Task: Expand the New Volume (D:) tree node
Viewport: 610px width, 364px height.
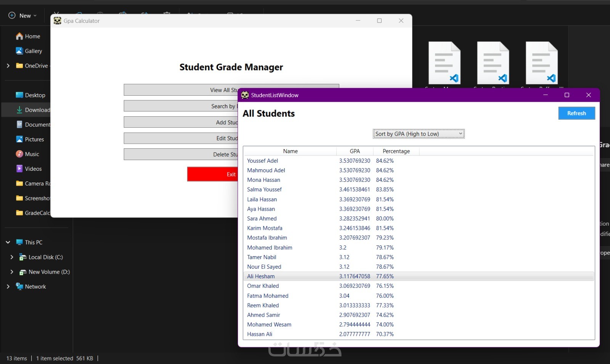Action: click(x=12, y=272)
